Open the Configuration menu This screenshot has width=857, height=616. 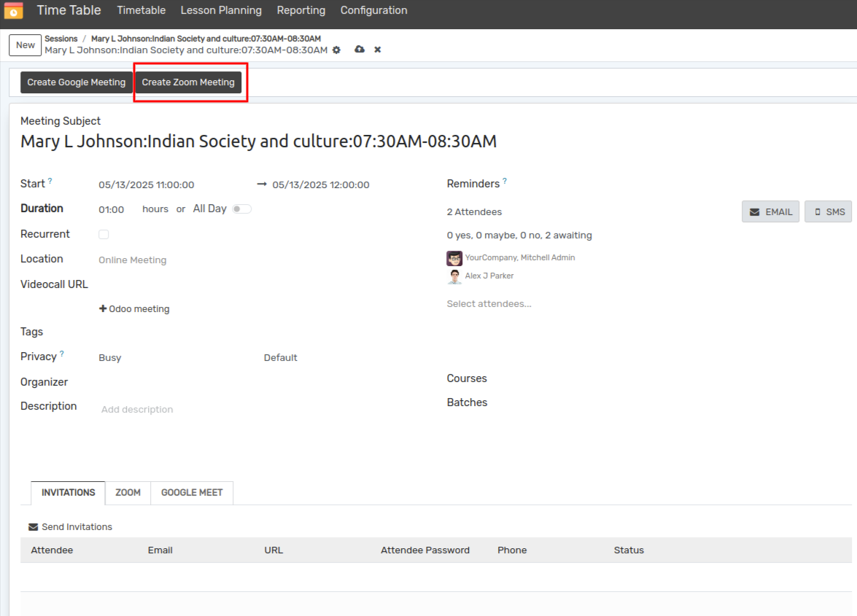point(374,10)
